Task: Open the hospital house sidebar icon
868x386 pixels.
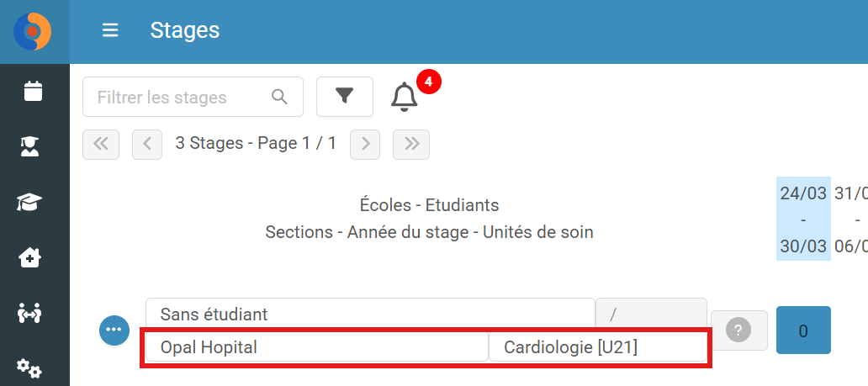Action: [29, 257]
